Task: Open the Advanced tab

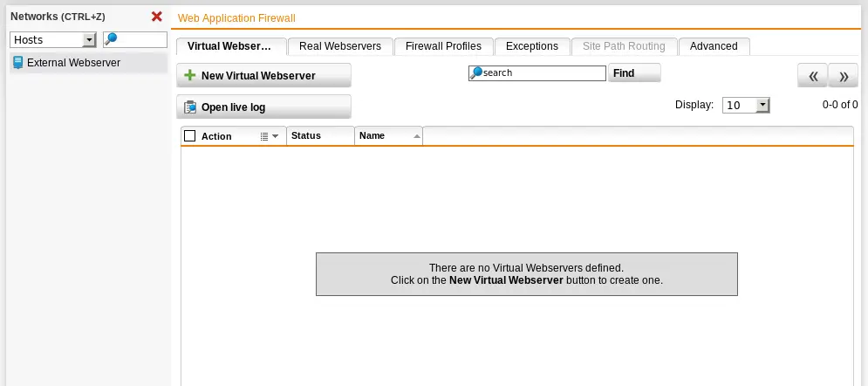Action: [x=714, y=46]
